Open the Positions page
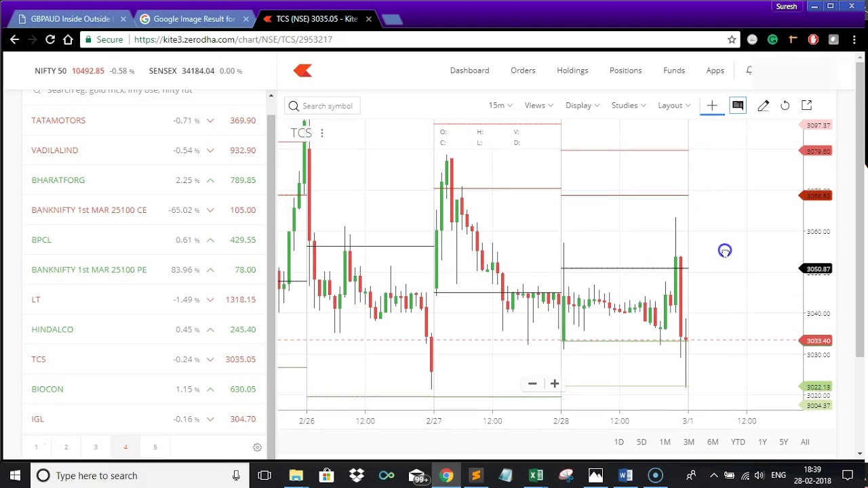The width and height of the screenshot is (868, 488). [625, 70]
